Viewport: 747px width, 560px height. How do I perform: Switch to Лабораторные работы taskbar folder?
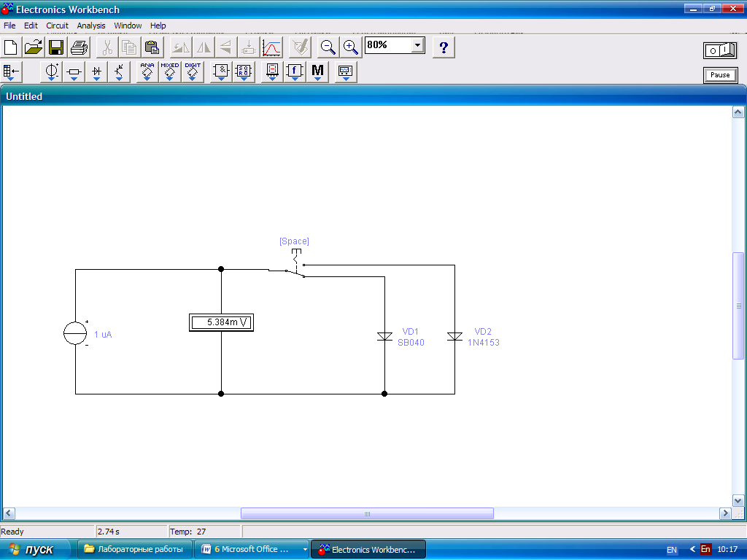(135, 549)
